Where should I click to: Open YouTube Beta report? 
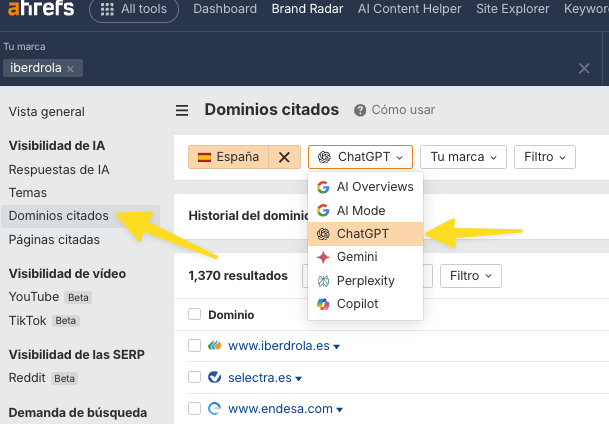pos(50,297)
